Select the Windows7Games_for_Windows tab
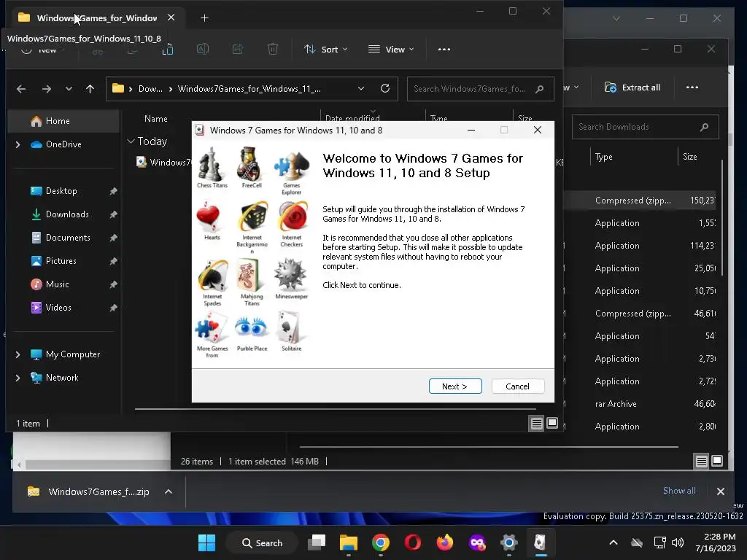Image resolution: width=747 pixels, height=560 pixels. [x=97, y=18]
